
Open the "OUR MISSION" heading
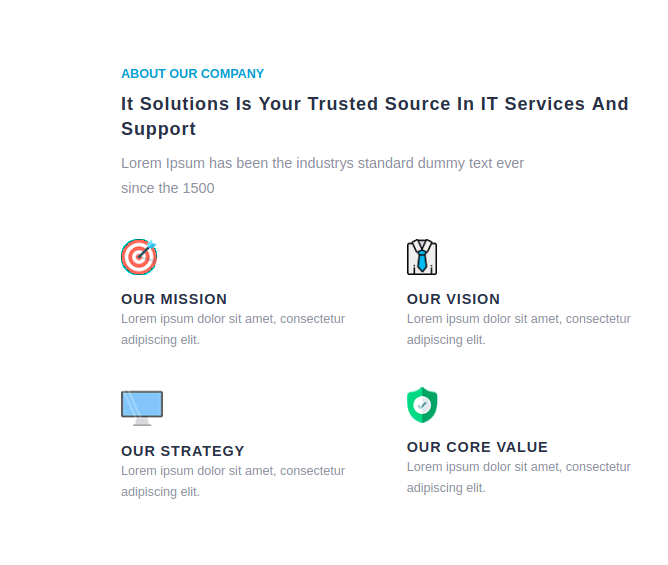tap(174, 299)
